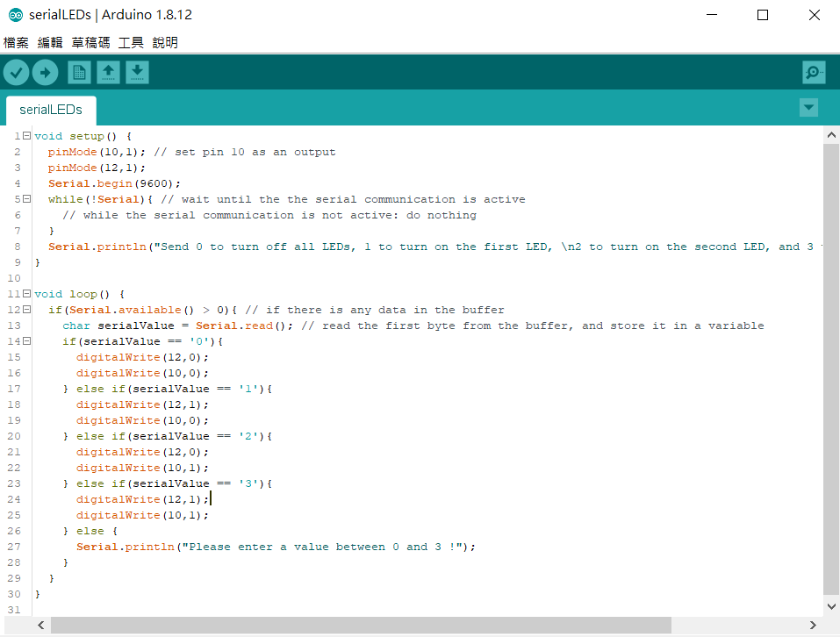Screen dimensions: 840x637
Task: Click the Upload arrow icon
Action: click(45, 72)
